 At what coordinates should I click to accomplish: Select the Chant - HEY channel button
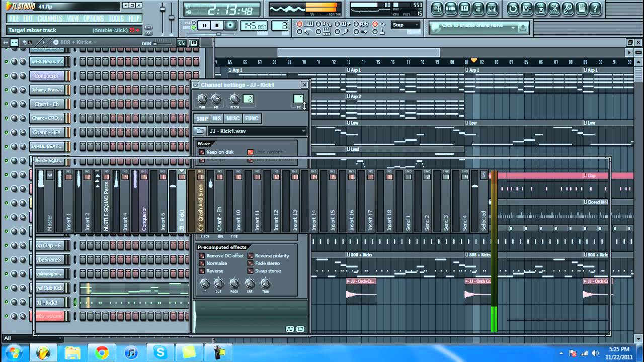coord(47,132)
